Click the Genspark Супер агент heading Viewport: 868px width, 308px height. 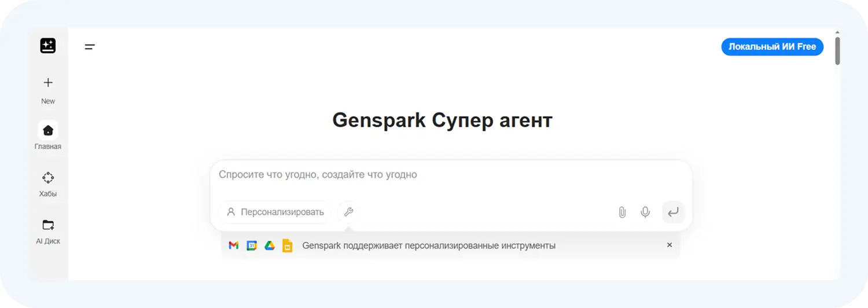(442, 120)
